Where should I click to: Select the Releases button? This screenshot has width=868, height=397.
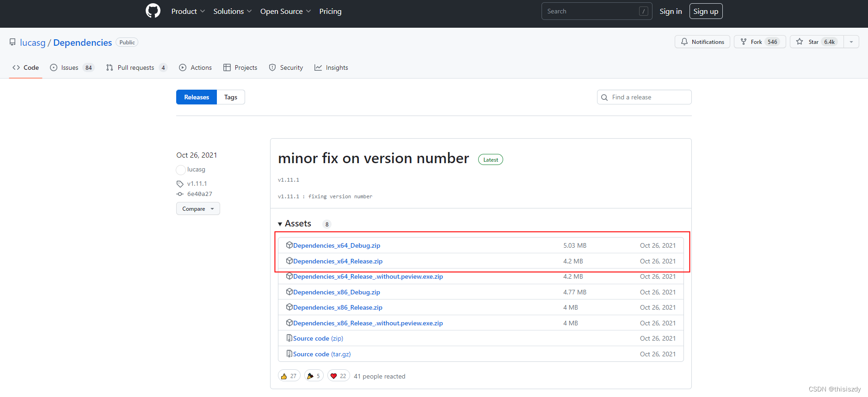click(197, 97)
